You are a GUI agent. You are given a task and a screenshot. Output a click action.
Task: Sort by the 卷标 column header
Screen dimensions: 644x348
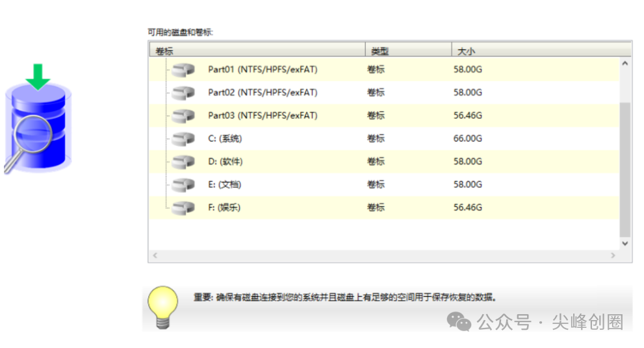(x=257, y=49)
